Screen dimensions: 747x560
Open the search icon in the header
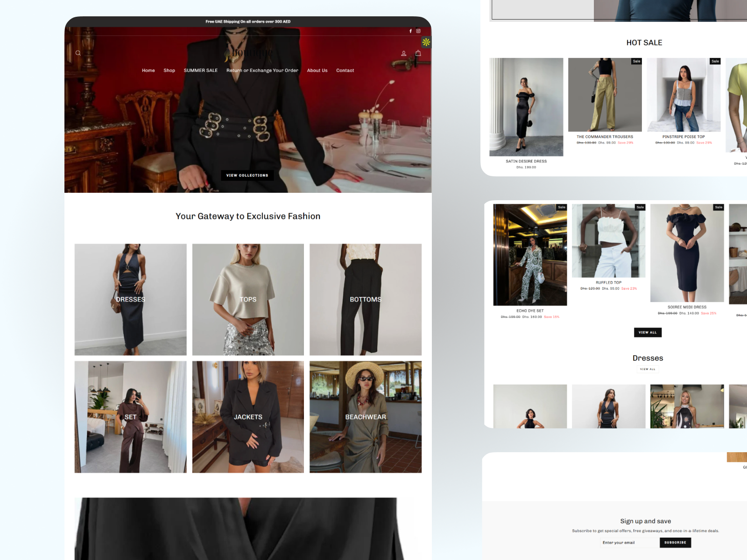[x=78, y=53]
